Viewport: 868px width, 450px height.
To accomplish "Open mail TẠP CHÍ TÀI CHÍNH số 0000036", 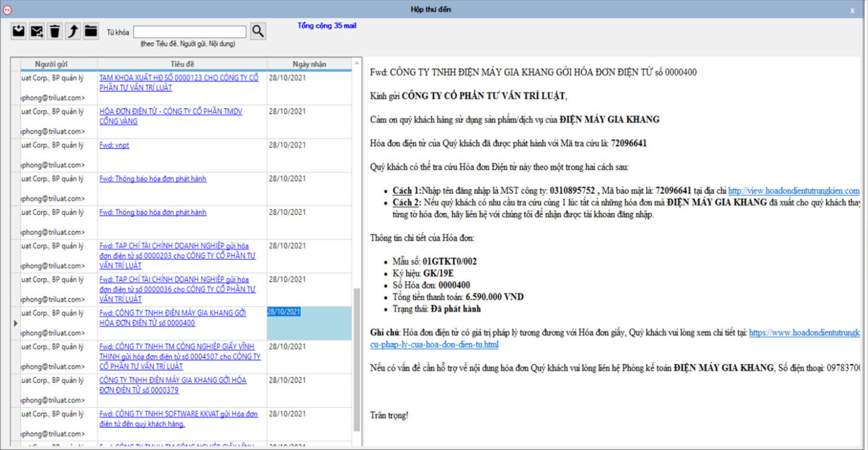I will pyautogui.click(x=177, y=289).
